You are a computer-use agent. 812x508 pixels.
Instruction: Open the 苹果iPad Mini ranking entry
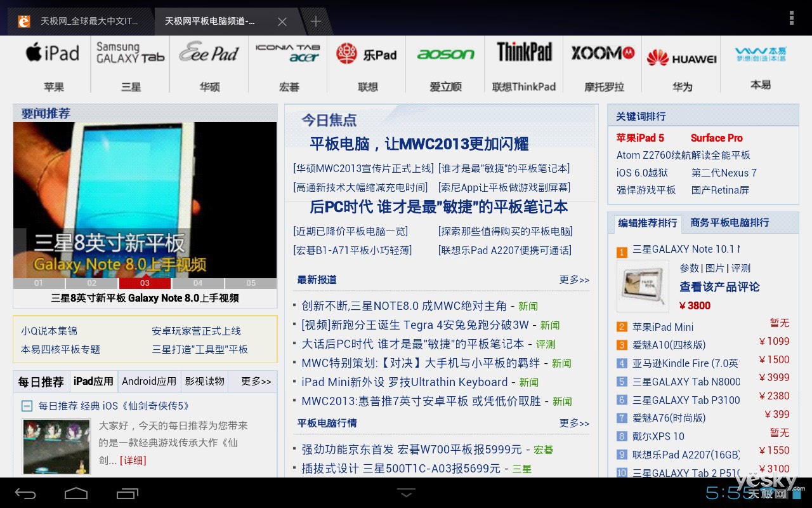coord(663,327)
